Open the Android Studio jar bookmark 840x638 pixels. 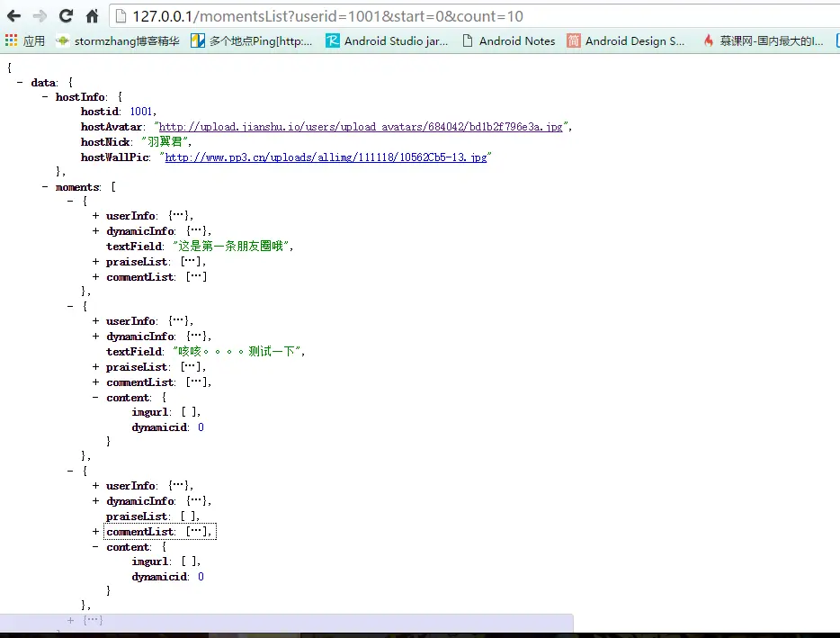click(387, 40)
